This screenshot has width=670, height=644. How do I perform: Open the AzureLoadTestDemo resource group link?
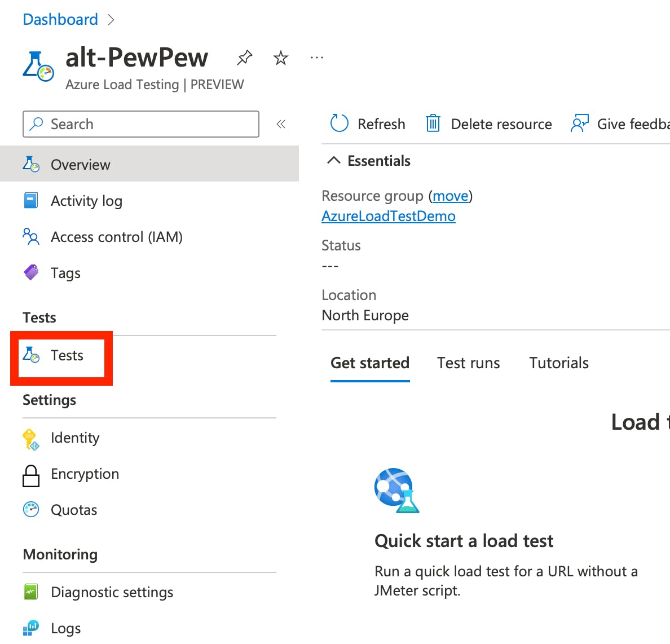pos(388,217)
